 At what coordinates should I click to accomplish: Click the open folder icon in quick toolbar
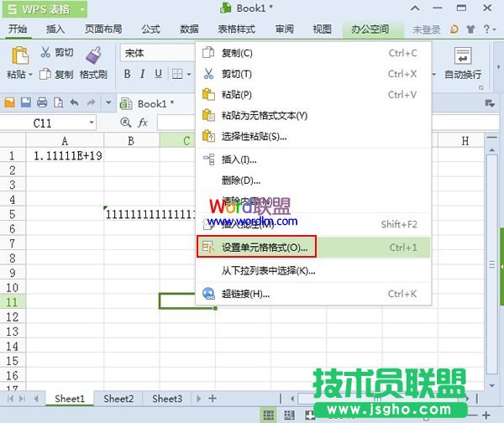tap(10, 102)
